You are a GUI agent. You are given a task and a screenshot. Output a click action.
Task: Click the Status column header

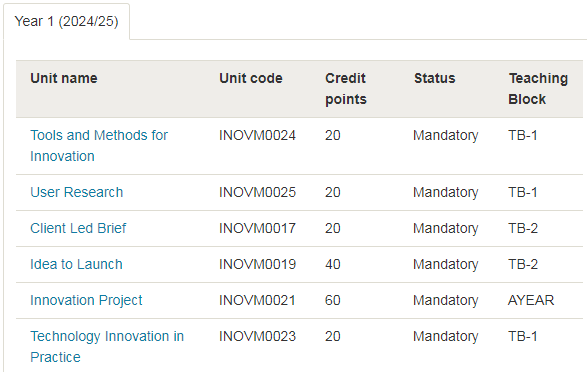[434, 78]
